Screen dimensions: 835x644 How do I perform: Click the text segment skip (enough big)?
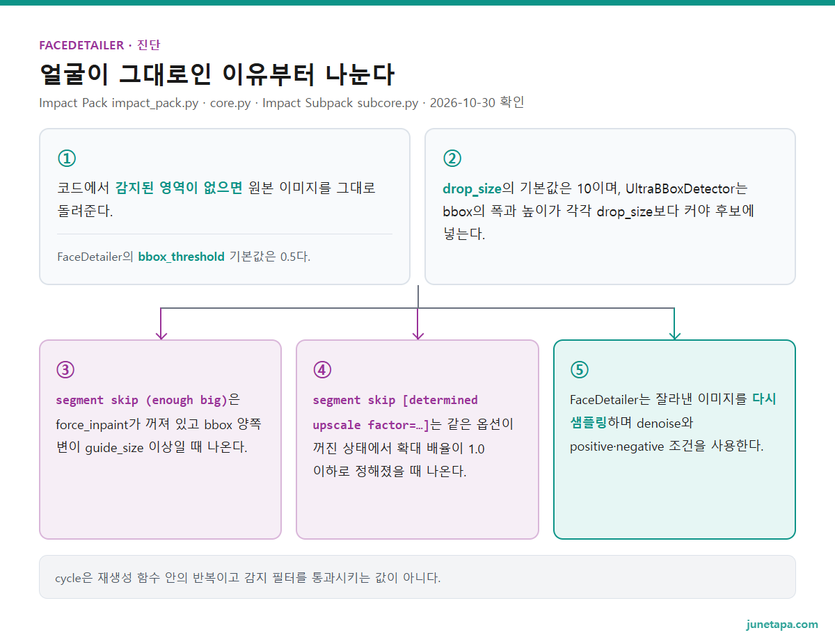coord(142,400)
